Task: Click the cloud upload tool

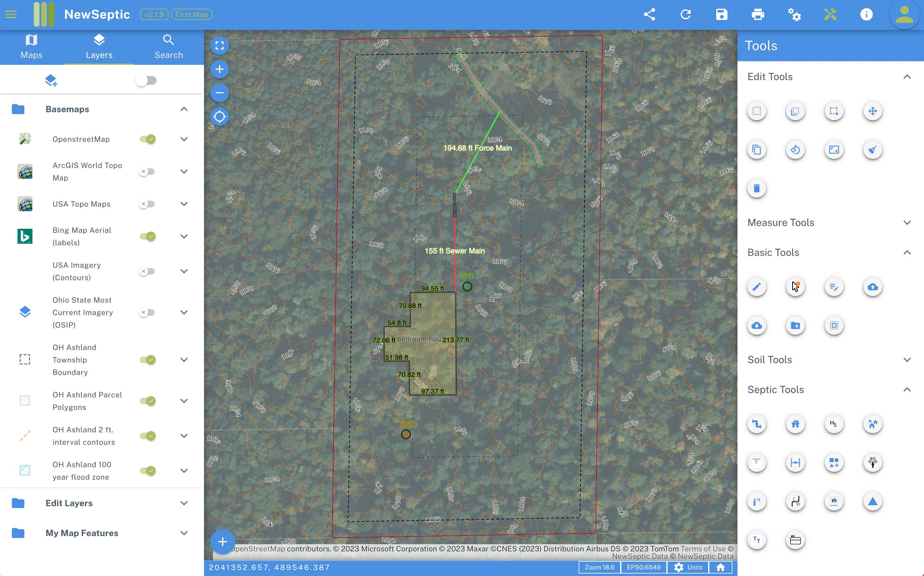Action: click(x=873, y=287)
